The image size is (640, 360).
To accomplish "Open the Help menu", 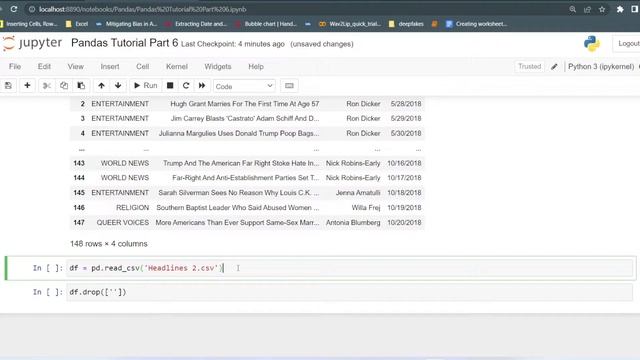I will point(256,67).
